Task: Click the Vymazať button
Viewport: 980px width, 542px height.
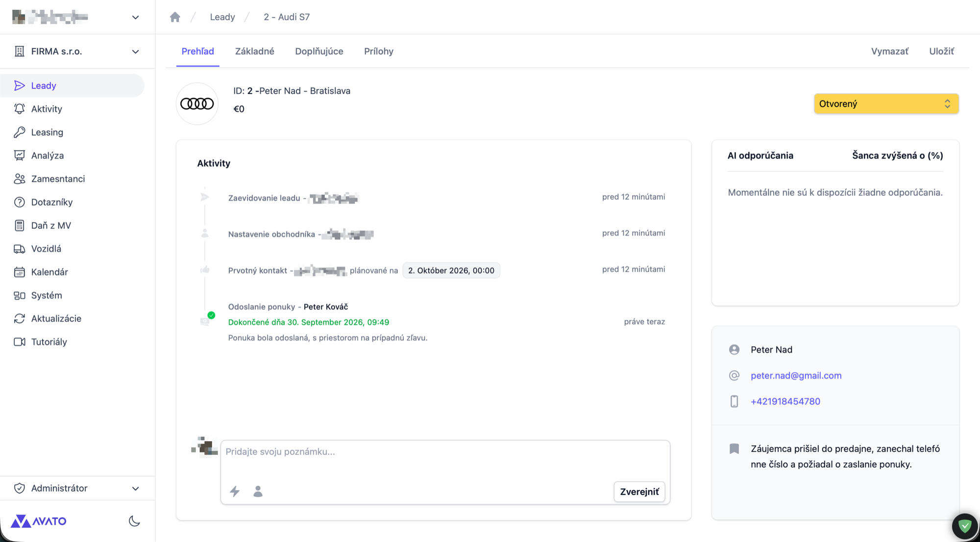Action: (x=889, y=51)
